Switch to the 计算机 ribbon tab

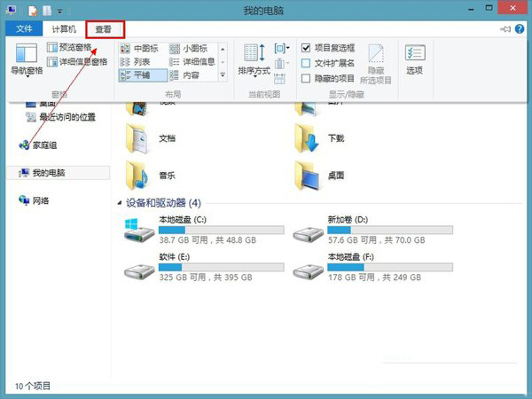click(x=64, y=29)
